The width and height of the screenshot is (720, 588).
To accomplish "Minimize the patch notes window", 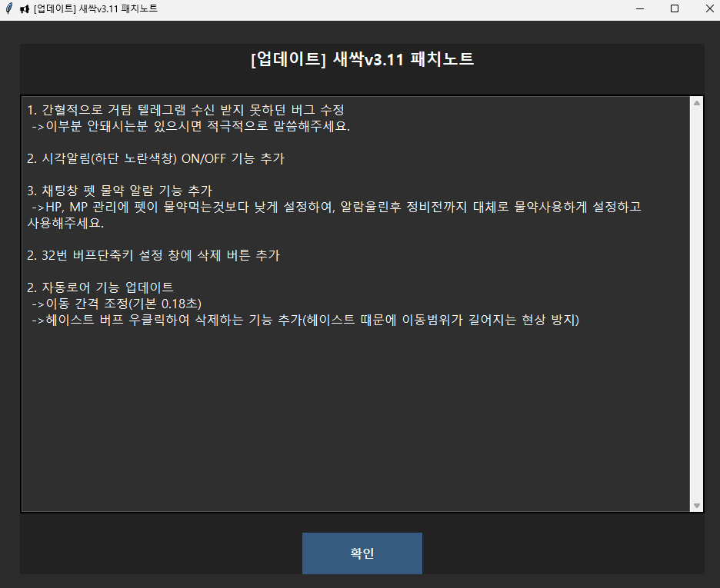I will point(639,8).
